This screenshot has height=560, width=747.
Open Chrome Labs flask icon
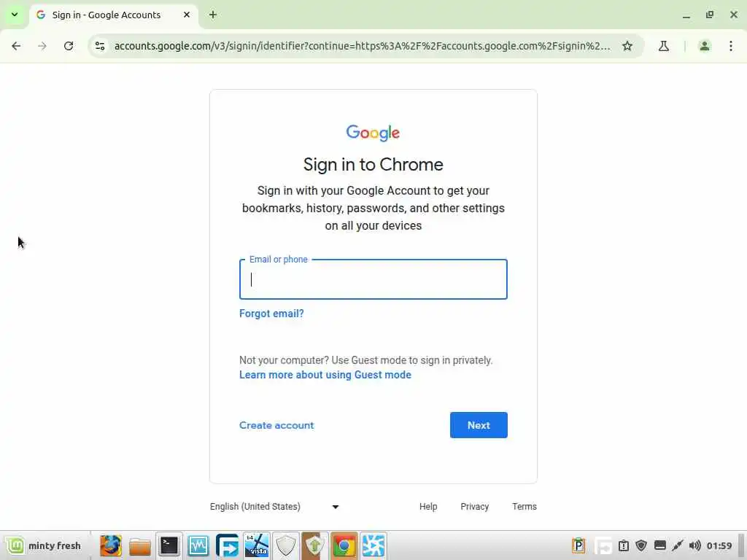pyautogui.click(x=664, y=46)
